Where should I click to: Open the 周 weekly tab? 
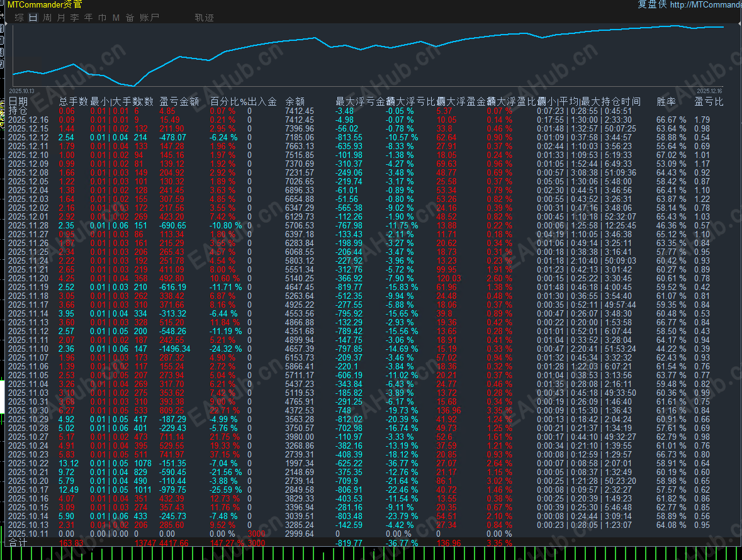coord(47,18)
